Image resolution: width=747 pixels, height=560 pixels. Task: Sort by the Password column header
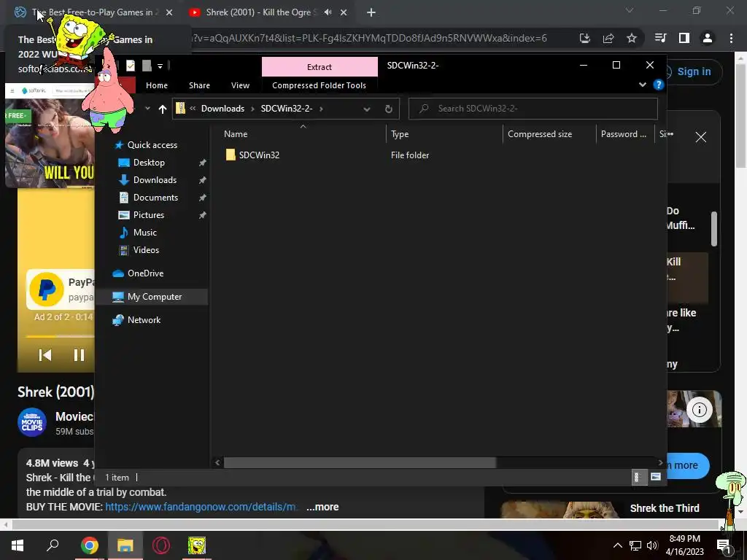tap(624, 134)
